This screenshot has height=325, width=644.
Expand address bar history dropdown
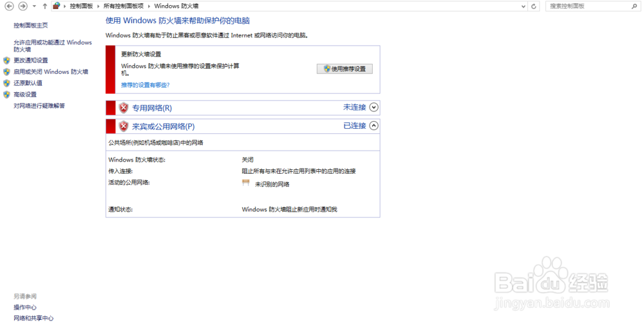point(523,6)
